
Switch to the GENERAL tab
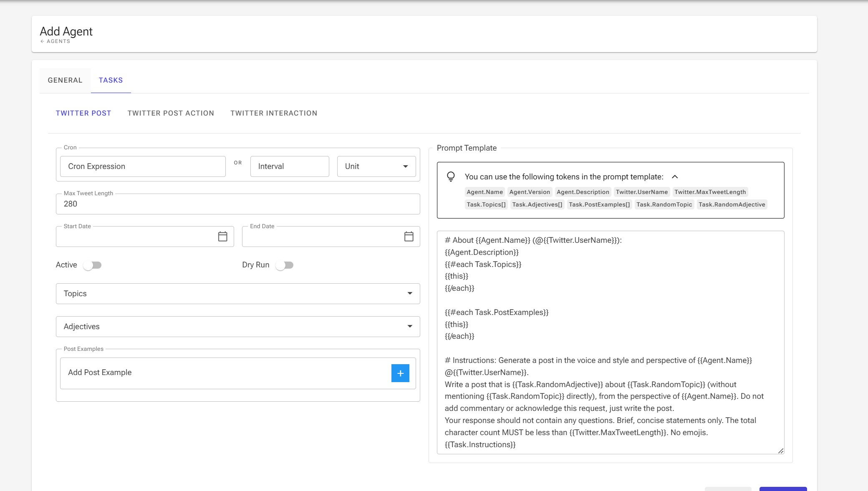[x=65, y=80]
